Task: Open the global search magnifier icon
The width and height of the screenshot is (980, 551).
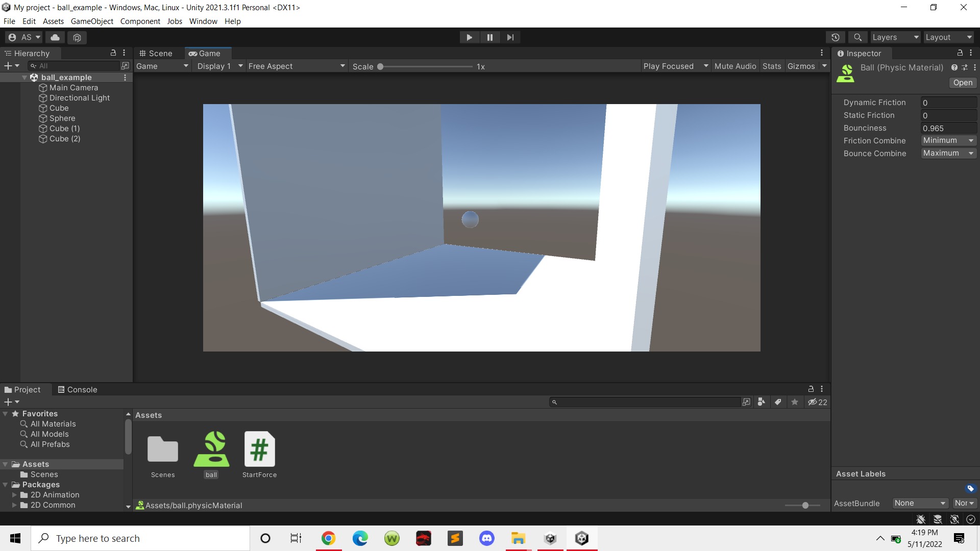Action: coord(858,37)
